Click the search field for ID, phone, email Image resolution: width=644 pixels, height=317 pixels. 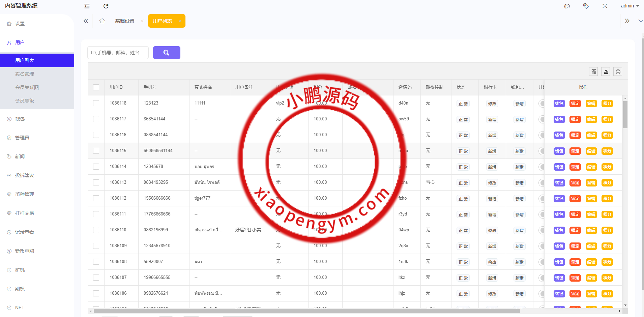tap(118, 53)
